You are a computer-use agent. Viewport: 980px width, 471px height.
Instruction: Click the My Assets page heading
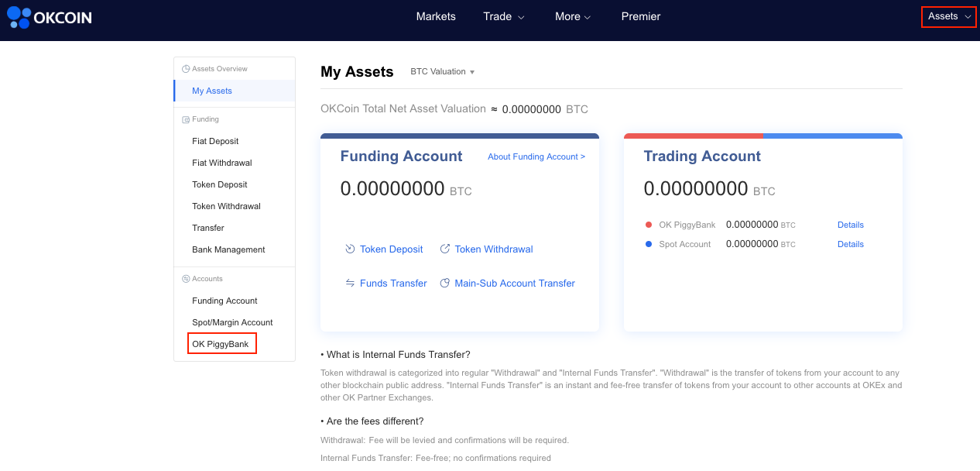[357, 72]
